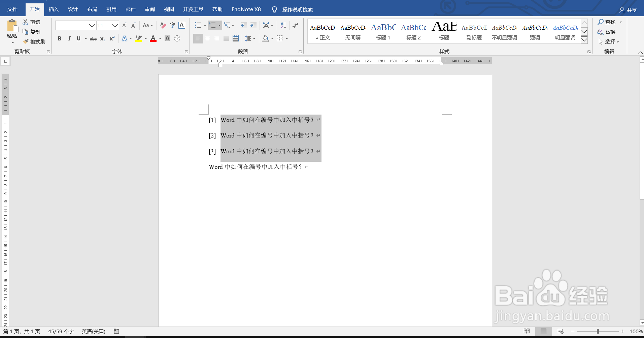Toggle italic formatting
Viewport: 644px width, 338px height.
[69, 38]
